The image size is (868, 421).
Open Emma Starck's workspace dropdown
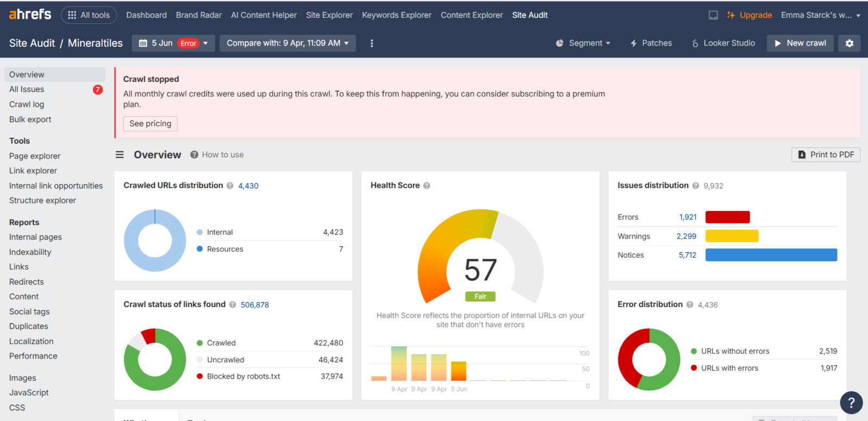[x=820, y=15]
